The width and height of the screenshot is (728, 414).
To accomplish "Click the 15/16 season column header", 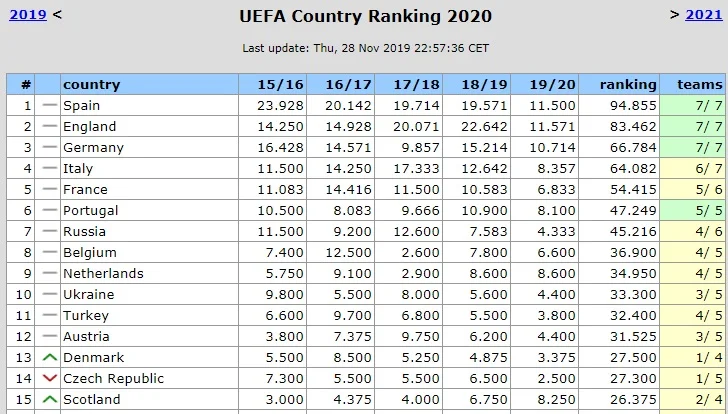I will [270, 85].
